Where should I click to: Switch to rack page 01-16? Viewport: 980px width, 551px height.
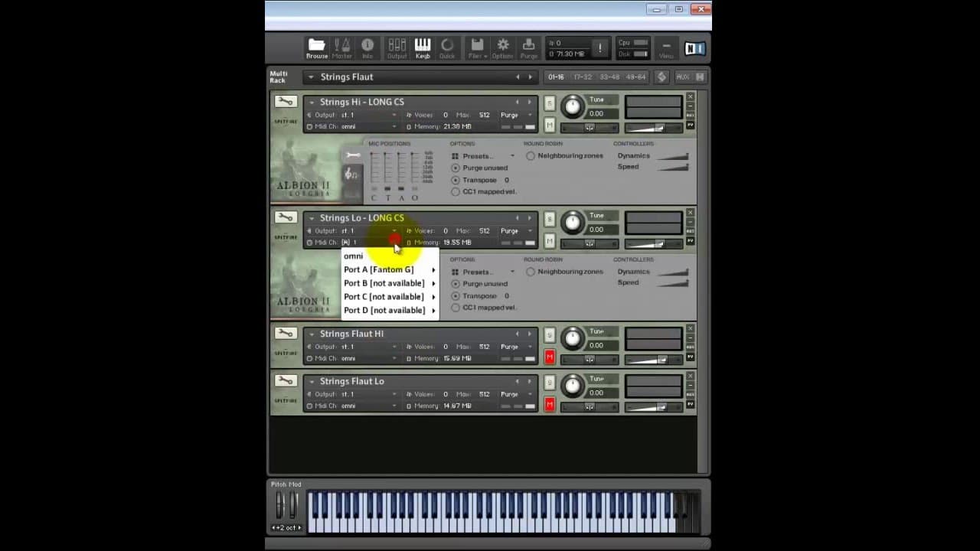coord(555,77)
